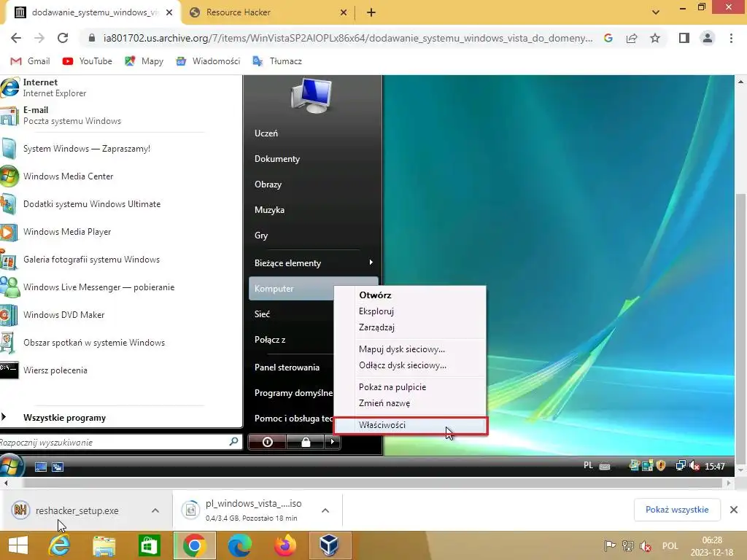Viewport: 747px width, 560px height.
Task: Select Otwórz in context menu
Action: click(410, 295)
